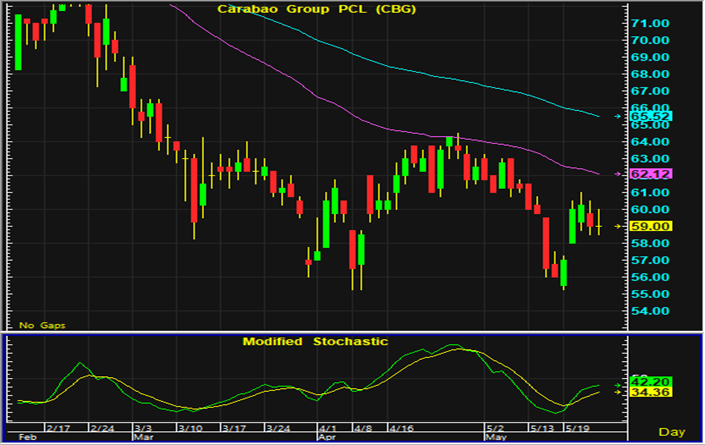This screenshot has width=705, height=445.
Task: Click the 4/16 date axis label
Action: [x=402, y=428]
